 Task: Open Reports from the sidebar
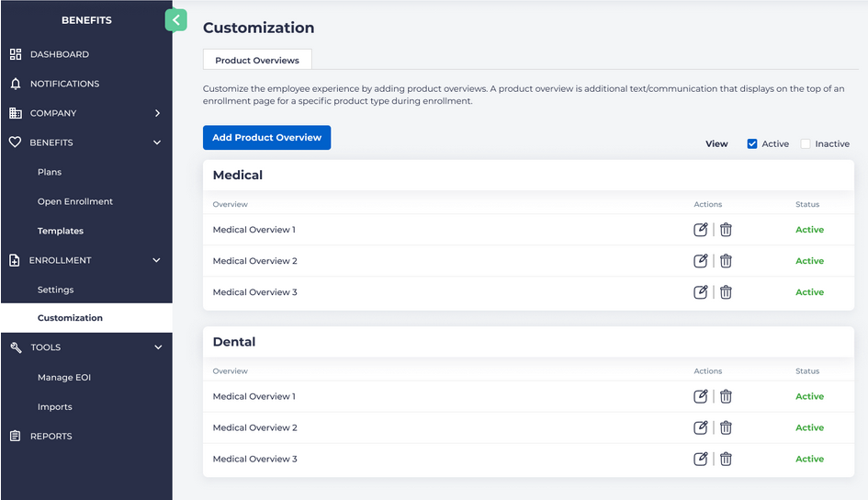click(51, 437)
